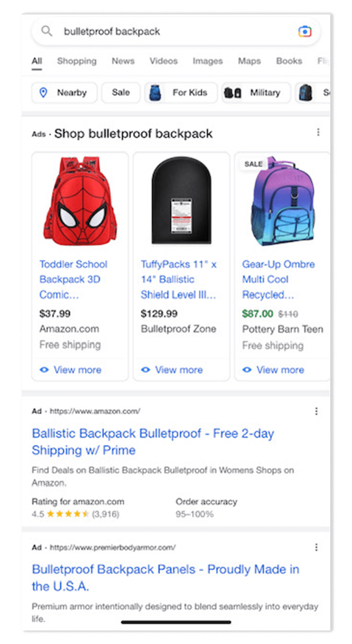
Task: Open three-dot menu on Amazon ad
Action: [316, 411]
